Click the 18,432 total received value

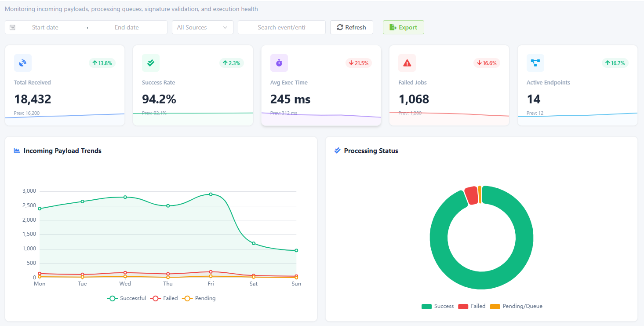coord(33,99)
